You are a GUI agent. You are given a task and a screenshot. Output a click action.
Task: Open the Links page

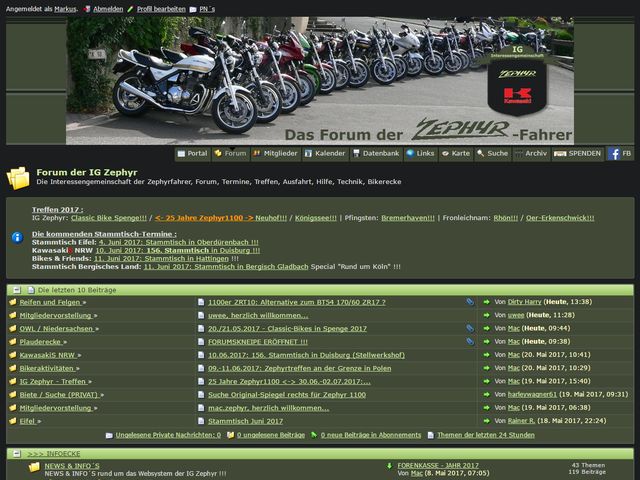coord(420,153)
